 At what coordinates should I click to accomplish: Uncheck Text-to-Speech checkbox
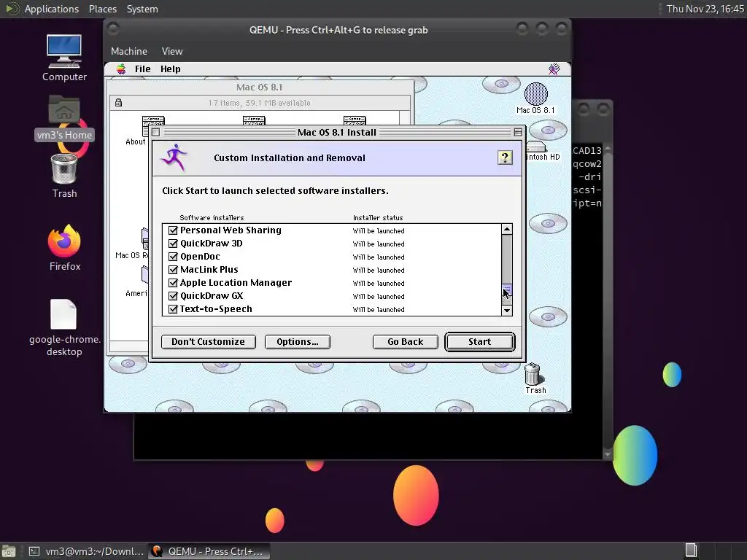[x=173, y=309]
